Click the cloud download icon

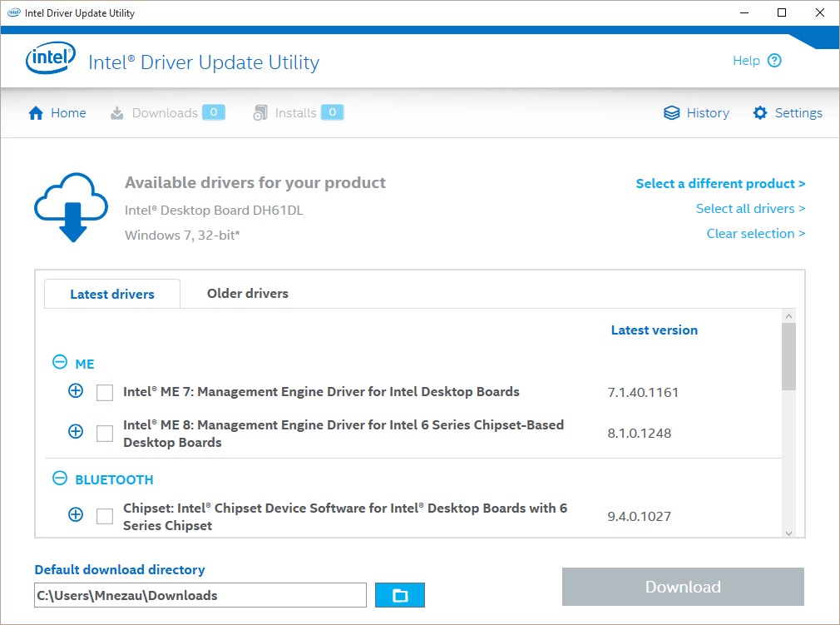click(71, 207)
